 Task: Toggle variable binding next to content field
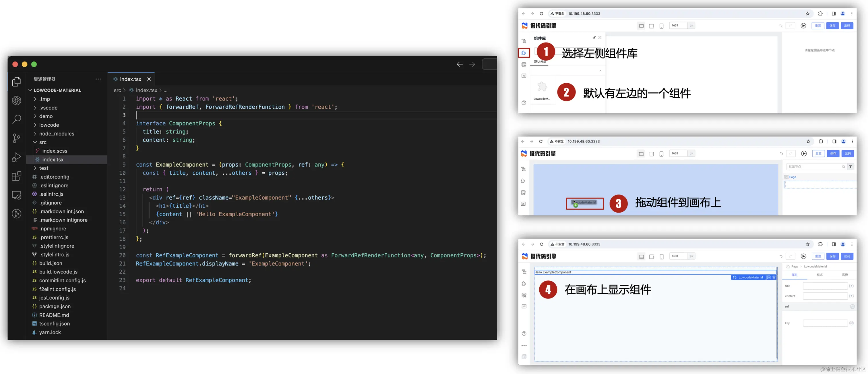(851, 296)
